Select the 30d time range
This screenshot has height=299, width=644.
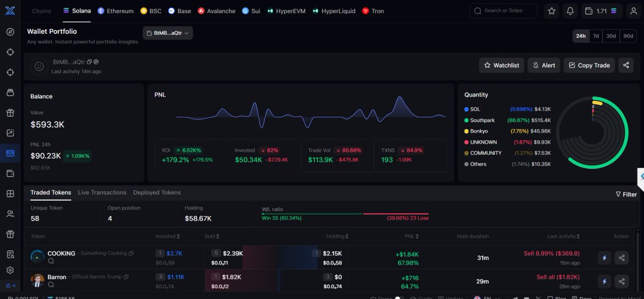tap(611, 36)
